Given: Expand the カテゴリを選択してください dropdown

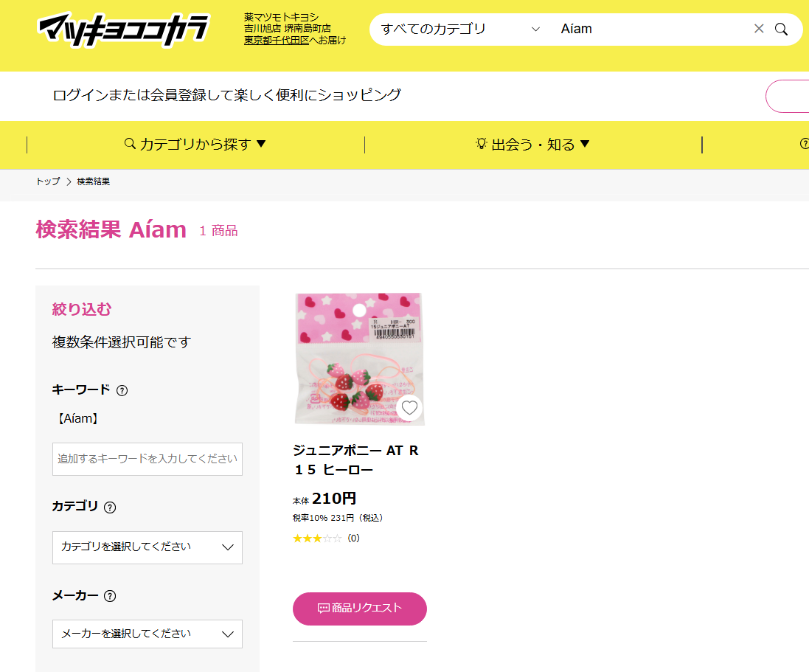Looking at the screenshot, I should coord(147,547).
